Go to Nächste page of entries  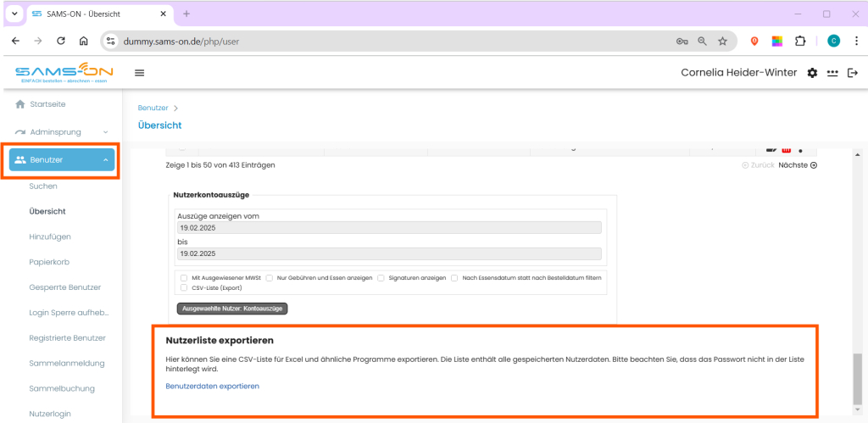point(798,165)
